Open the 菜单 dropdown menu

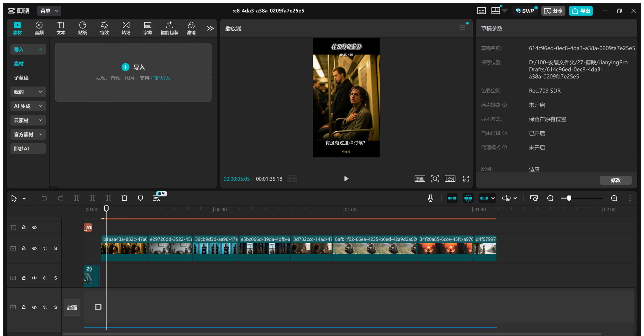[x=49, y=11]
